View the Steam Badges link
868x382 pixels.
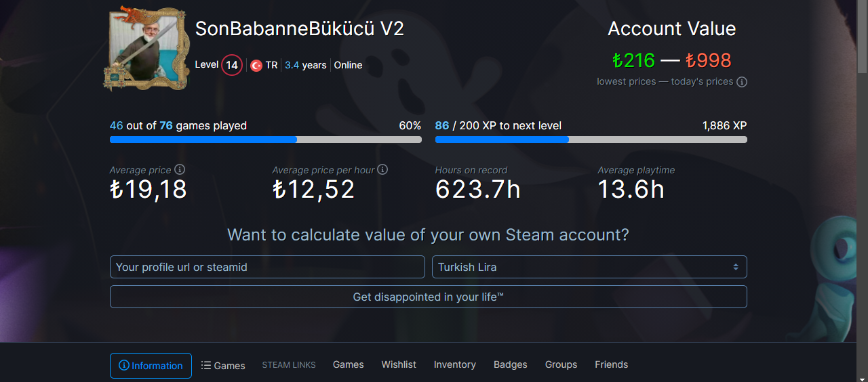(x=510, y=364)
